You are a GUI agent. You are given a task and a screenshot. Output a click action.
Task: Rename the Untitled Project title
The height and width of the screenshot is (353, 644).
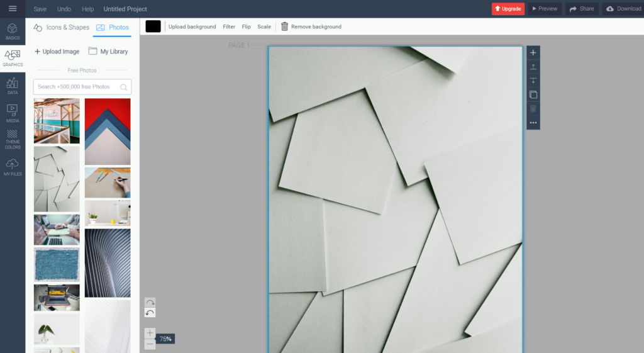125,9
